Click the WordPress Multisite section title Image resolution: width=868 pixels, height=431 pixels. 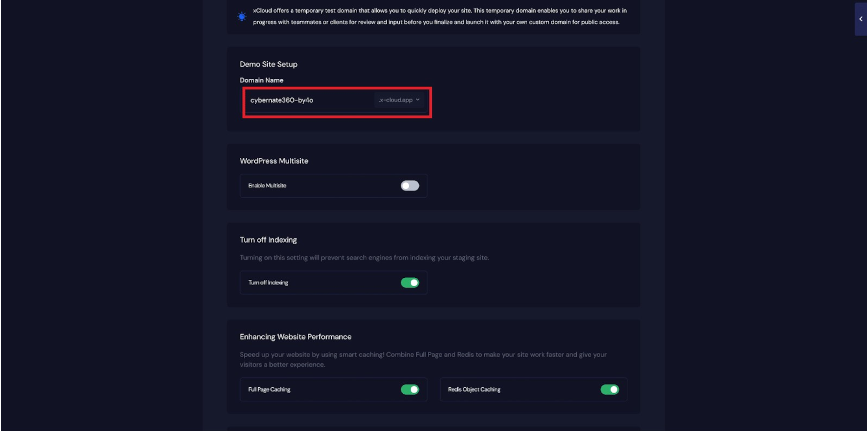tap(274, 161)
